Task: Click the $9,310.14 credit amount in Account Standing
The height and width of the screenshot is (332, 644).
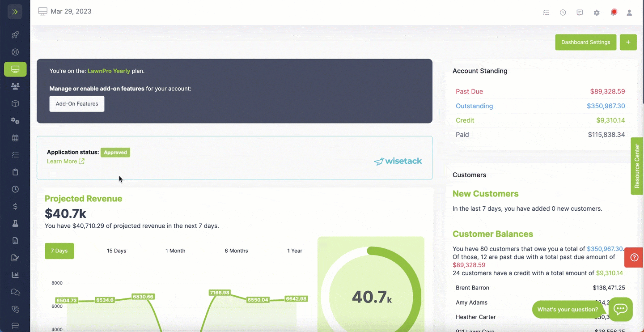Action: click(x=610, y=120)
